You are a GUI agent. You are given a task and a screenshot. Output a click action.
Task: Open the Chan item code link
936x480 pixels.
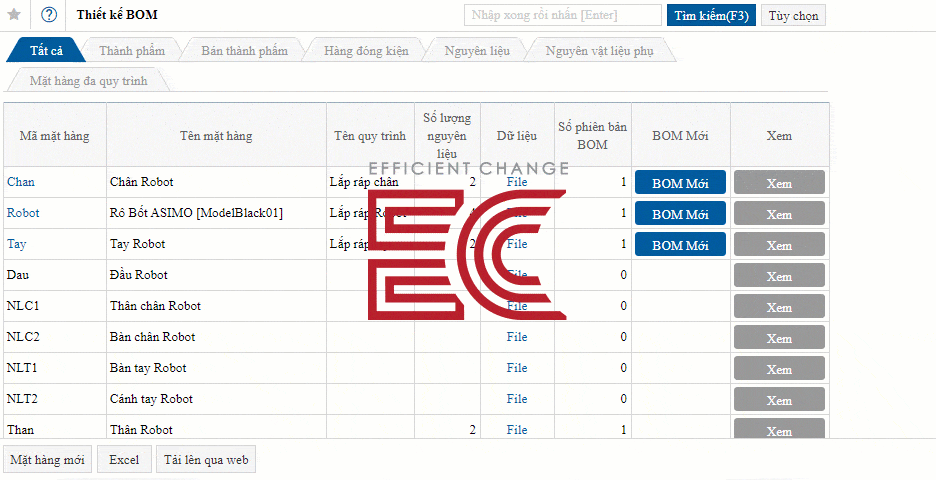(x=21, y=181)
